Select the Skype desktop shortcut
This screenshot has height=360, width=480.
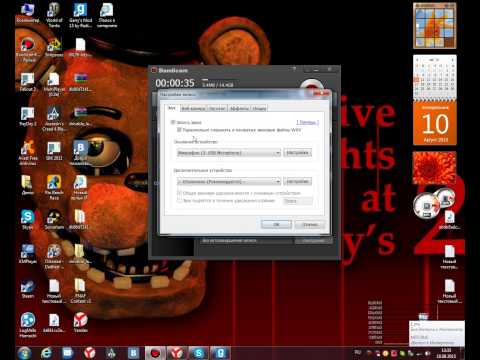point(28,220)
